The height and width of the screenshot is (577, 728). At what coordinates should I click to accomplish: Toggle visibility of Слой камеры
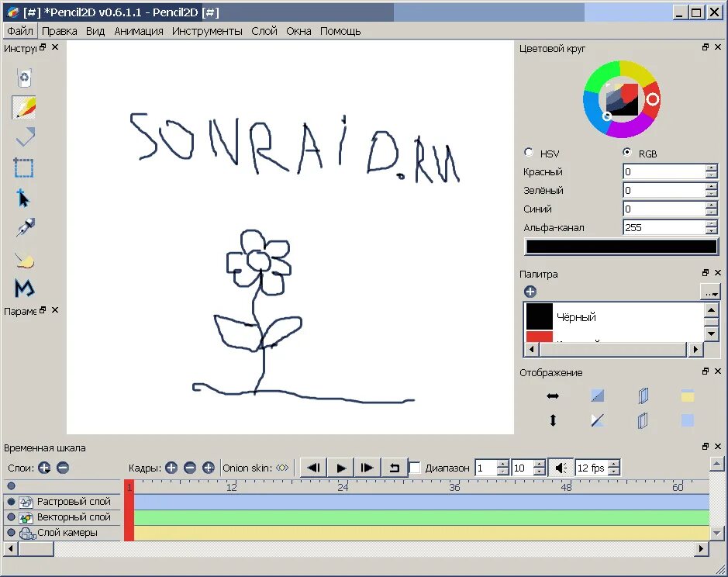click(x=11, y=532)
